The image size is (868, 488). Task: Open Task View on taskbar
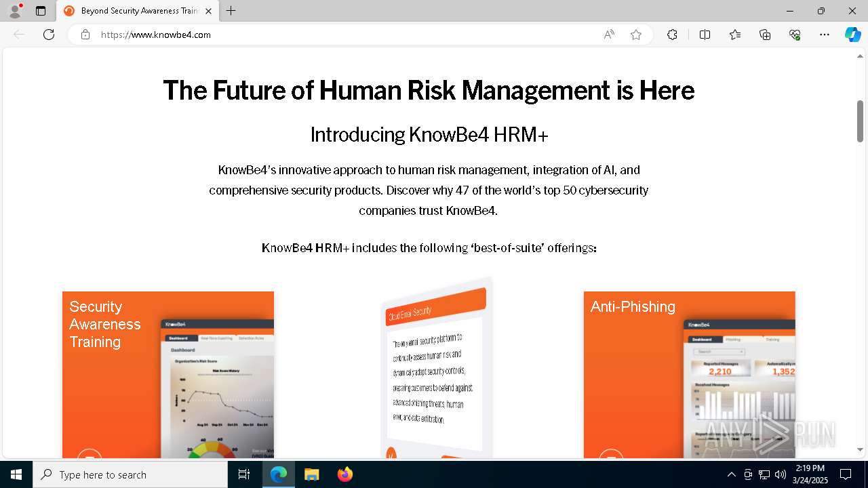(x=244, y=474)
